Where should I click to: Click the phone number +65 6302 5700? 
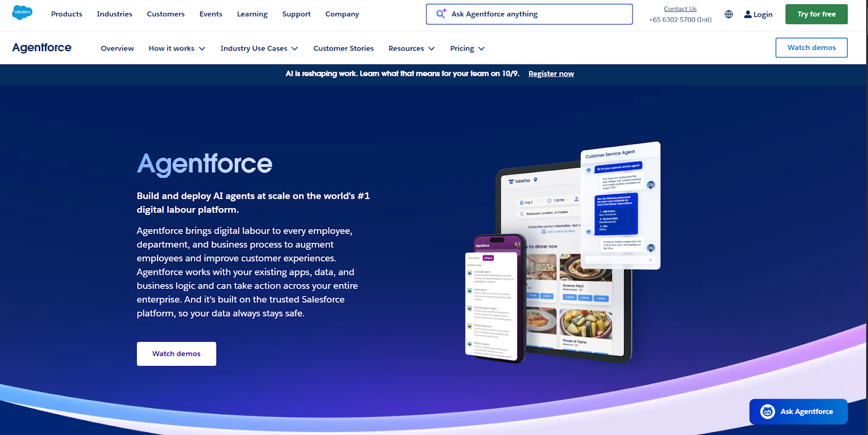pos(680,20)
